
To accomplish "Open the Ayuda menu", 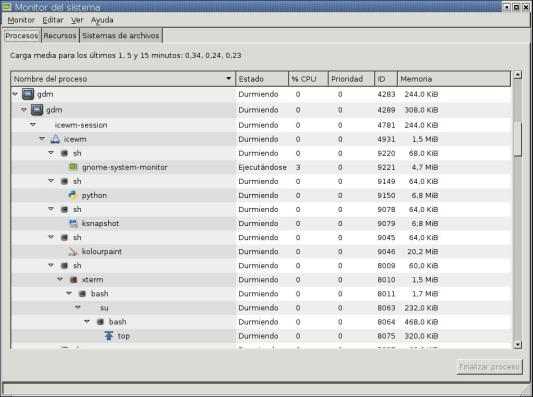I will tap(102, 20).
